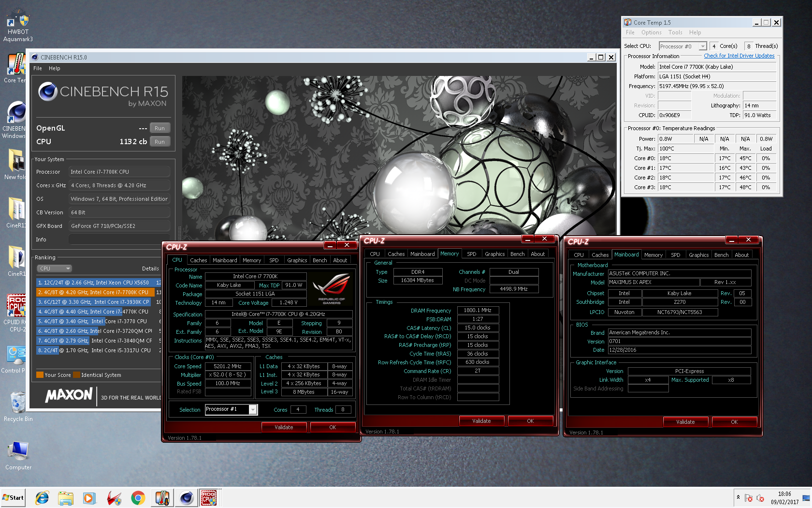Click the Cinebench R15 logo icon
Image resolution: width=812 pixels, height=508 pixels.
click(x=48, y=91)
